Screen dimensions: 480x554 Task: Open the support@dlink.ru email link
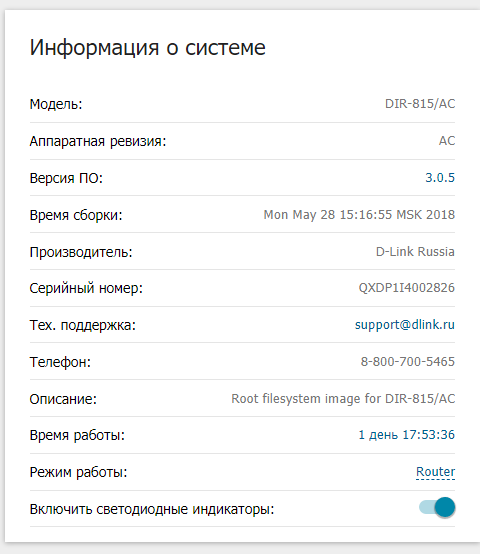click(405, 324)
